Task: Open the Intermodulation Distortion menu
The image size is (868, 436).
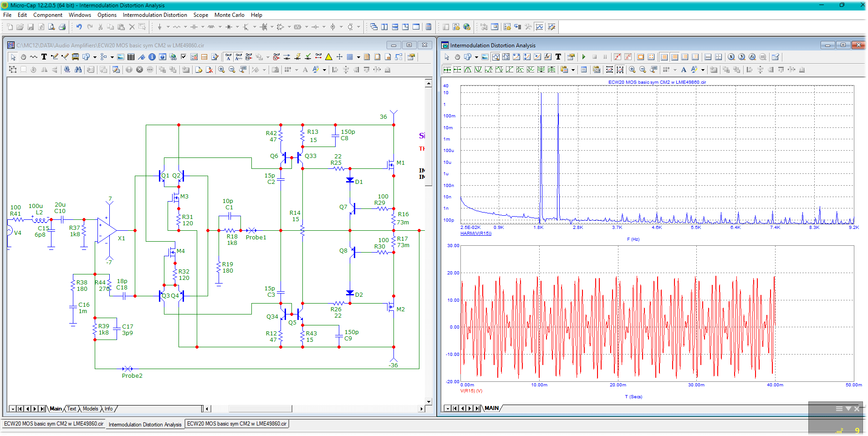Action: [155, 15]
